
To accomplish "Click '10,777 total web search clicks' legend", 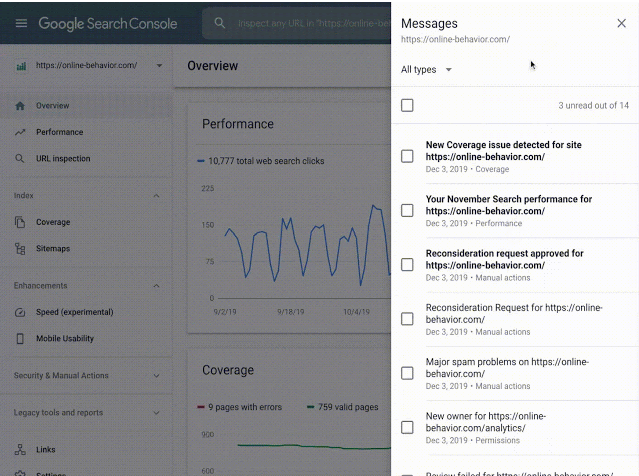I will (x=261, y=161).
